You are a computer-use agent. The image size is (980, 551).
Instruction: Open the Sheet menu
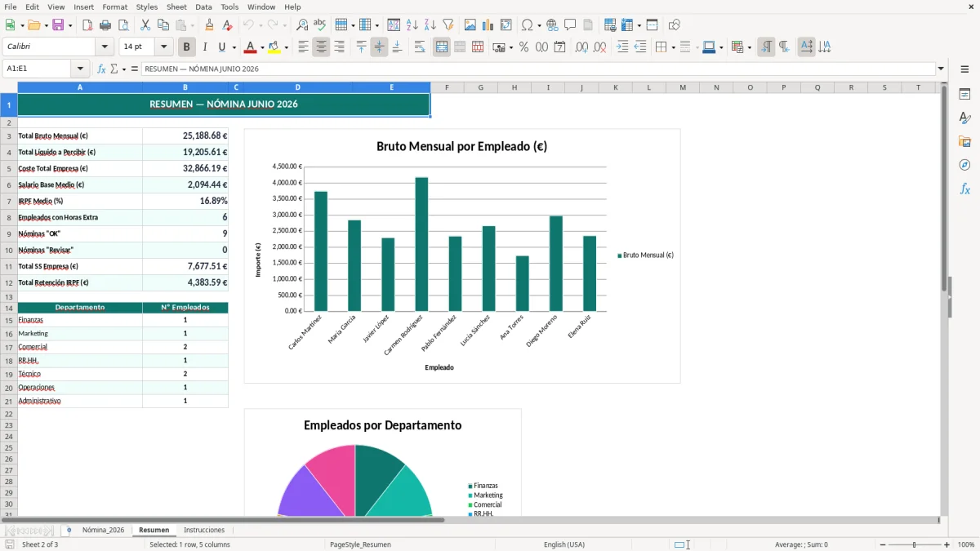click(x=176, y=7)
